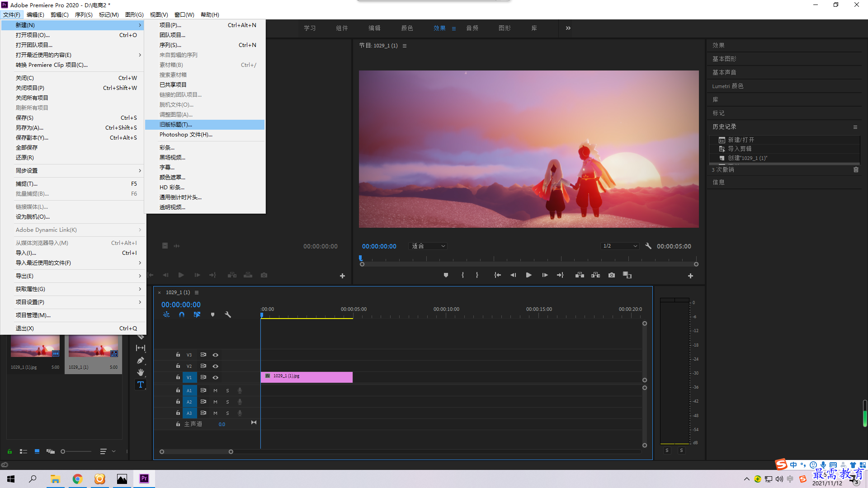This screenshot has width=868, height=488.
Task: Select clip 1029_1 (1).jpg on V1
Action: pos(307,377)
